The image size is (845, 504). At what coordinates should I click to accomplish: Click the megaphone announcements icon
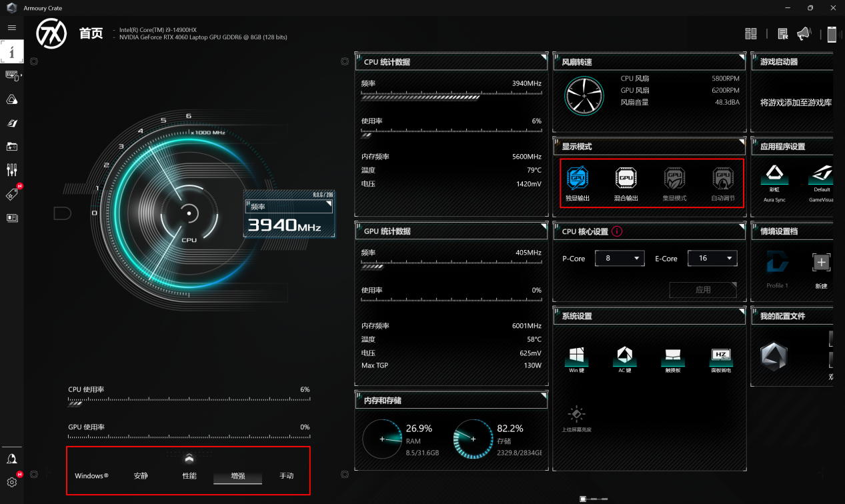point(804,34)
